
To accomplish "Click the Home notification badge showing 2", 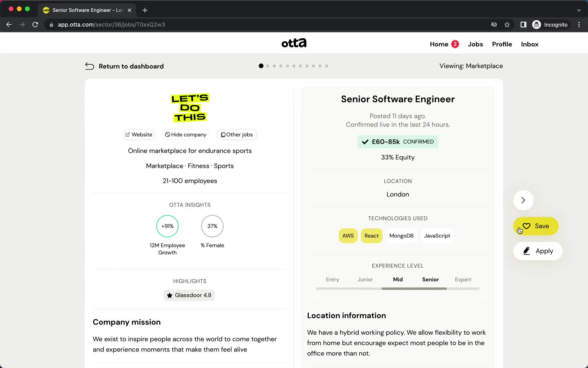I will coord(455,44).
